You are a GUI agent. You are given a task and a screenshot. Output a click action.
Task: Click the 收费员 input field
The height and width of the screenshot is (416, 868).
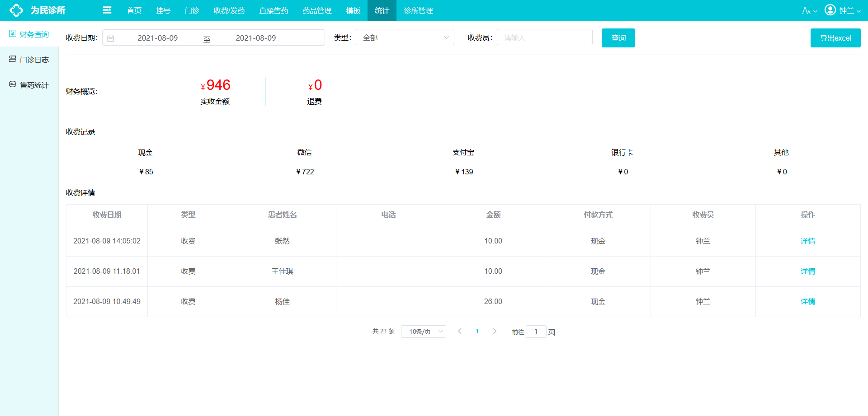(x=545, y=37)
